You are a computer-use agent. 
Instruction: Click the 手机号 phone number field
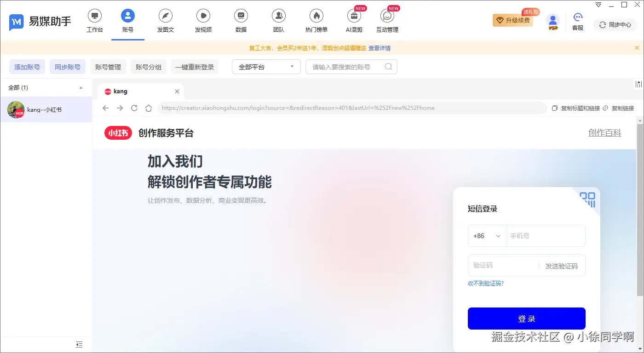546,235
